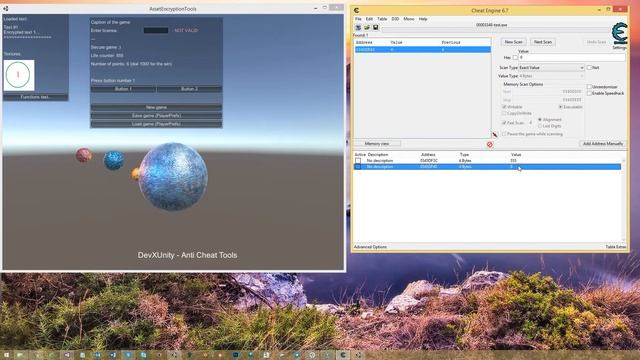Click the Unity icon in AssetEncryptionTools title bar
Viewport: 640px width, 360px height.
pyautogui.click(x=6, y=9)
